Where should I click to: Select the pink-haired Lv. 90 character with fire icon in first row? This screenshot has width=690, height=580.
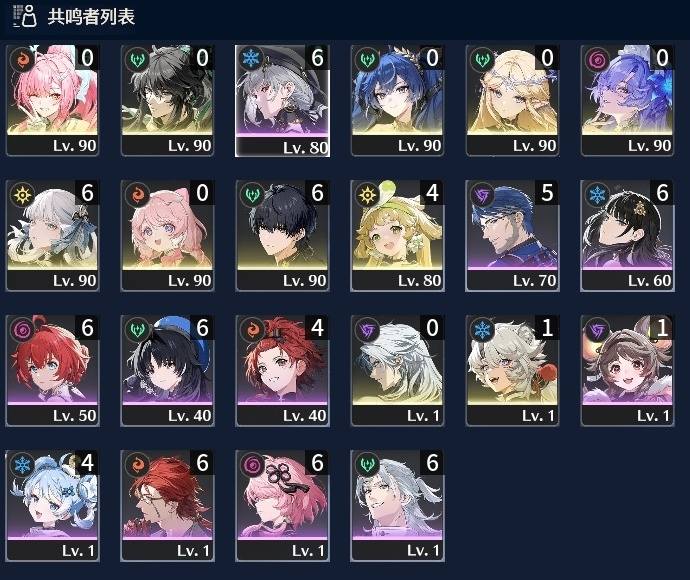coord(52,100)
